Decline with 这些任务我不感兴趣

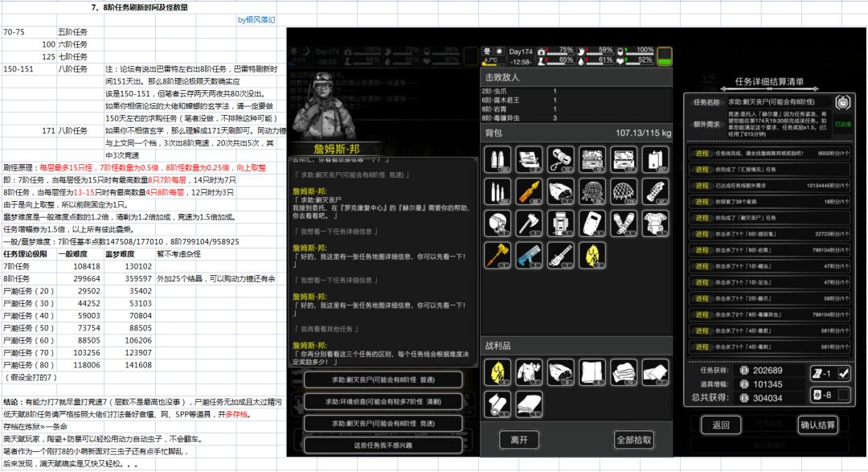(383, 445)
